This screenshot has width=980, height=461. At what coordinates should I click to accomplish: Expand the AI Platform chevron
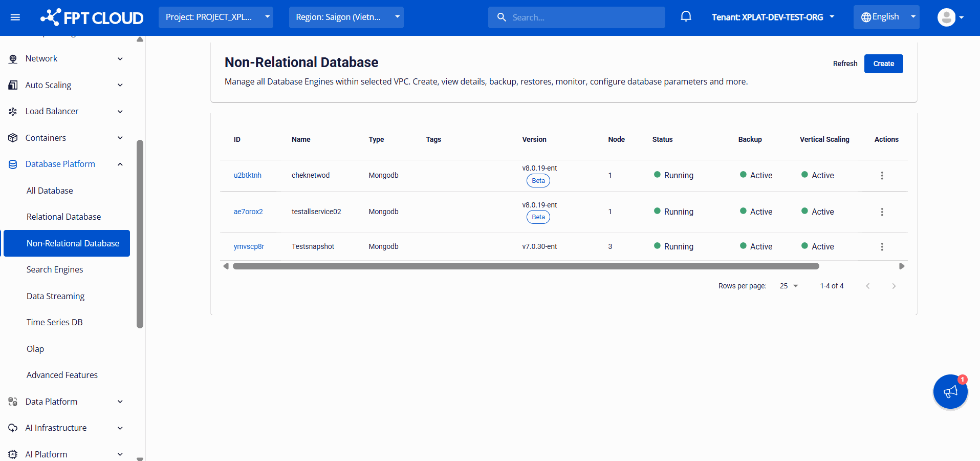pyautogui.click(x=120, y=454)
